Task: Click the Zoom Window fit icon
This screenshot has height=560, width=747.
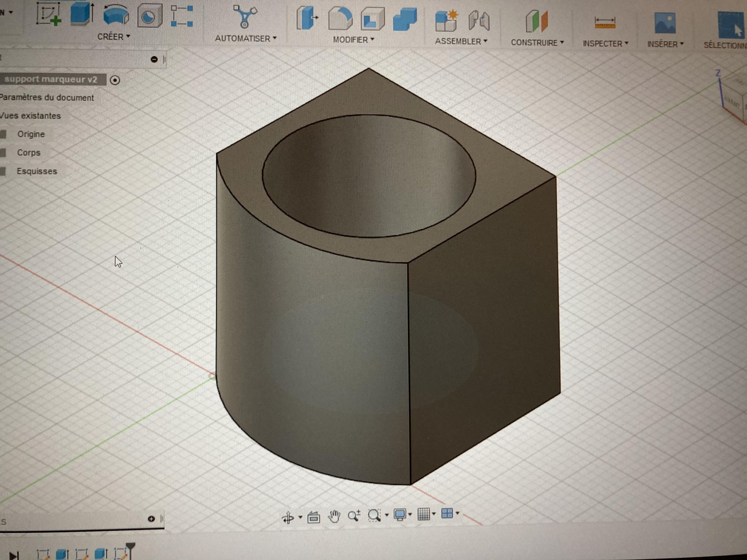Action: [374, 516]
